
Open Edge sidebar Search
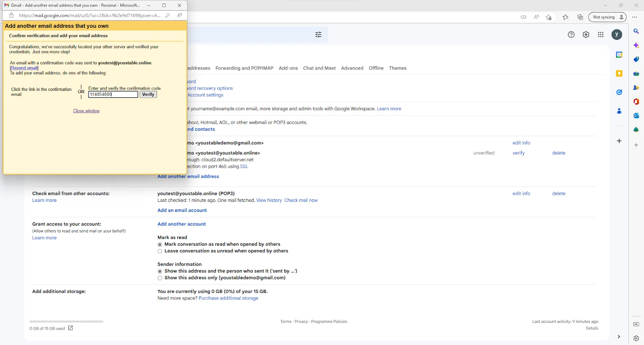coord(636,31)
